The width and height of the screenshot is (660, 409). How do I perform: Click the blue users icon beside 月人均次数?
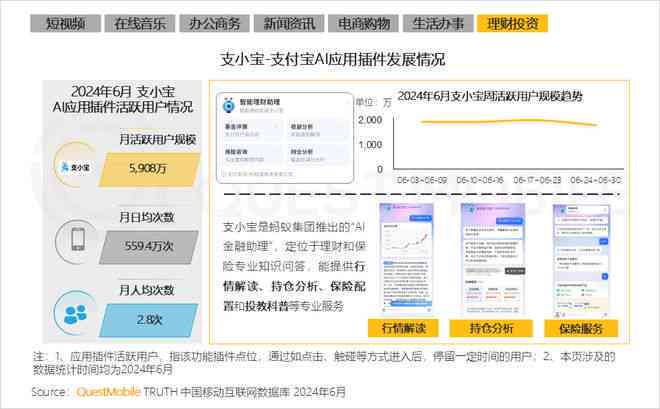pos(76,313)
